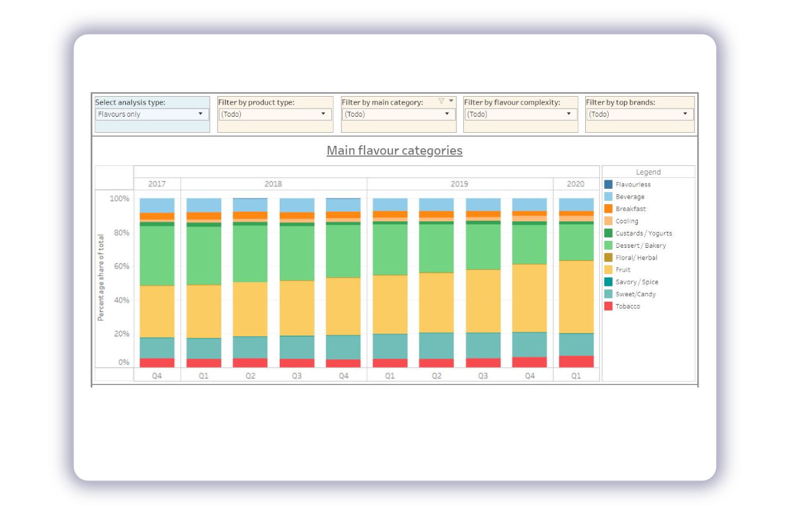Highlight Dessert / Bakery in the legend
This screenshot has width=790, height=532.
[x=640, y=246]
